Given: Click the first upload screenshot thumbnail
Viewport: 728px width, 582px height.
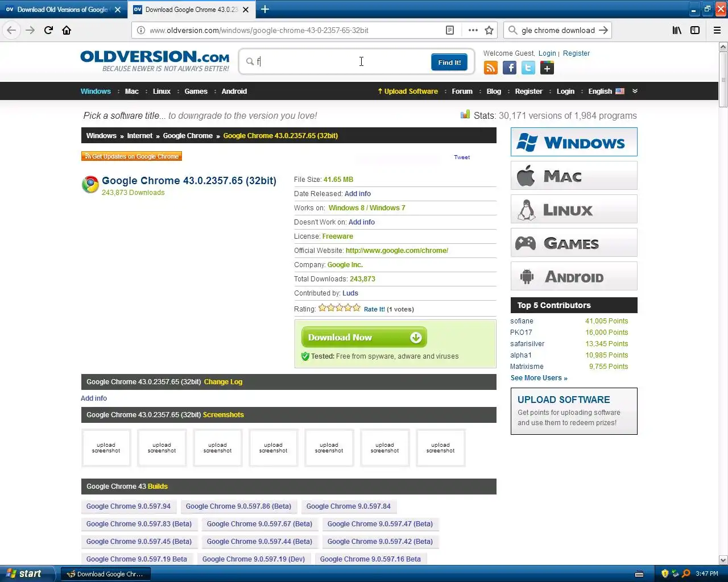Looking at the screenshot, I should click(106, 448).
